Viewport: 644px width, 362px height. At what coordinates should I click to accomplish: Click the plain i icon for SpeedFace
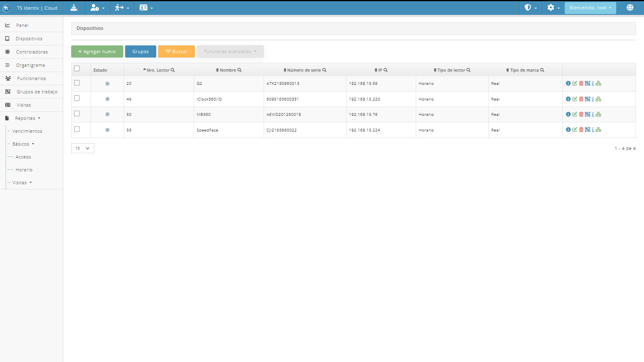coord(593,130)
